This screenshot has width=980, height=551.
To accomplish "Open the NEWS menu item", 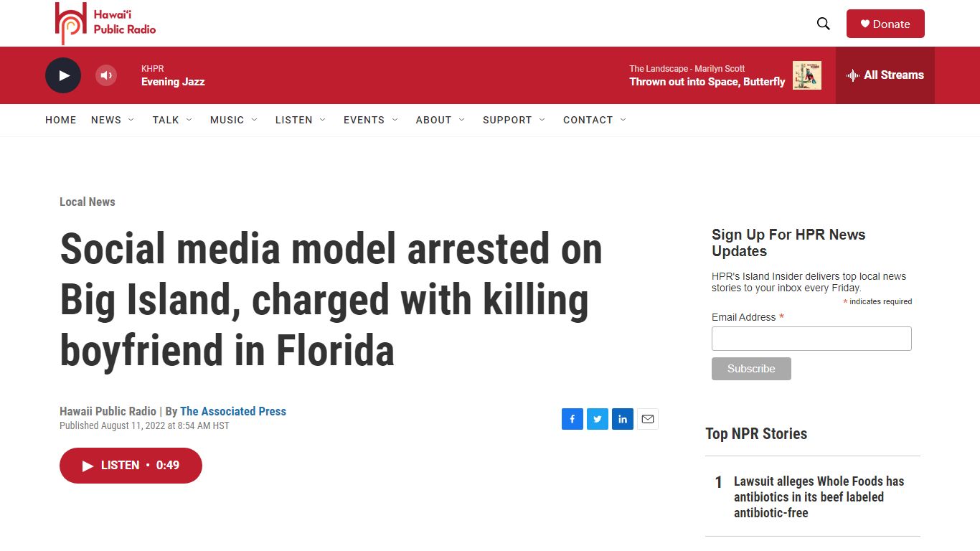I will (x=106, y=120).
